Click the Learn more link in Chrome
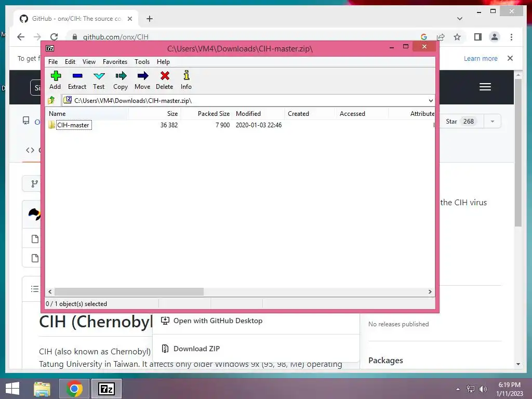Viewport: 532px width, 399px height. coord(481,58)
